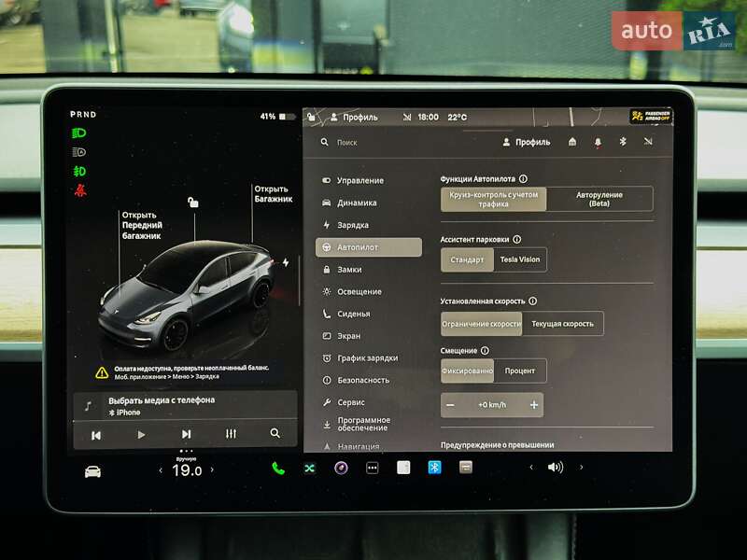Decrease speed offset with minus button
This screenshot has width=747, height=560.
click(x=450, y=405)
